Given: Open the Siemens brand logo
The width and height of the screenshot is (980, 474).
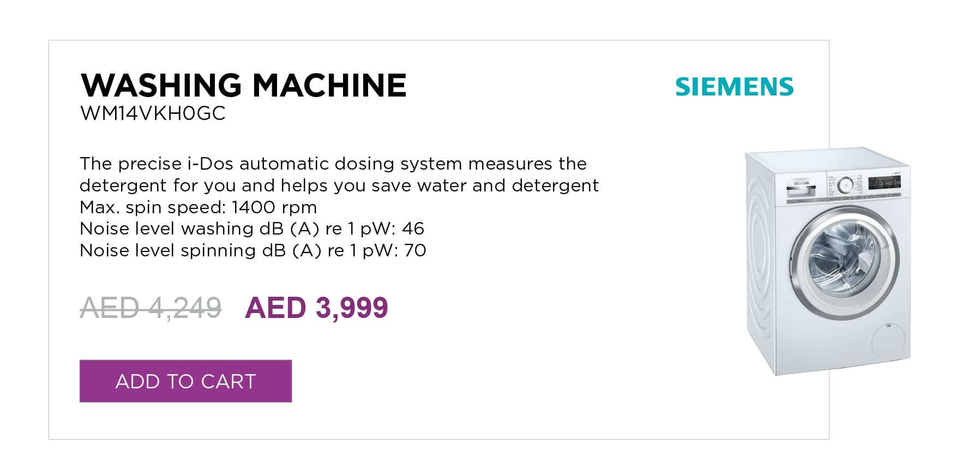Looking at the screenshot, I should [x=734, y=87].
